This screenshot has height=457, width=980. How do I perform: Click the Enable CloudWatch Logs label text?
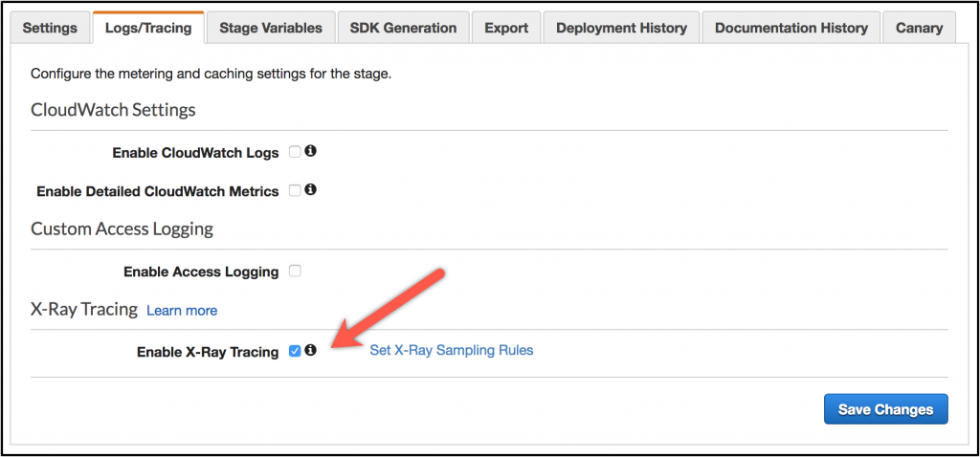point(195,153)
